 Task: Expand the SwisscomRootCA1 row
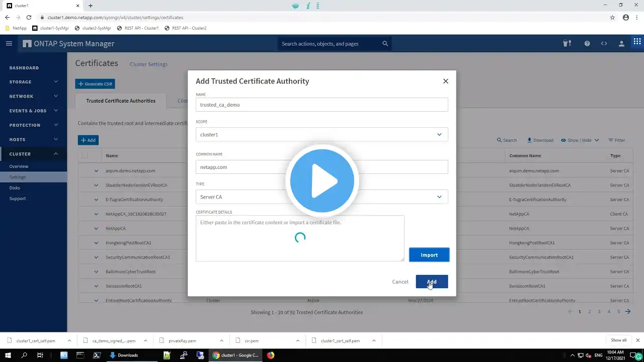click(96, 286)
